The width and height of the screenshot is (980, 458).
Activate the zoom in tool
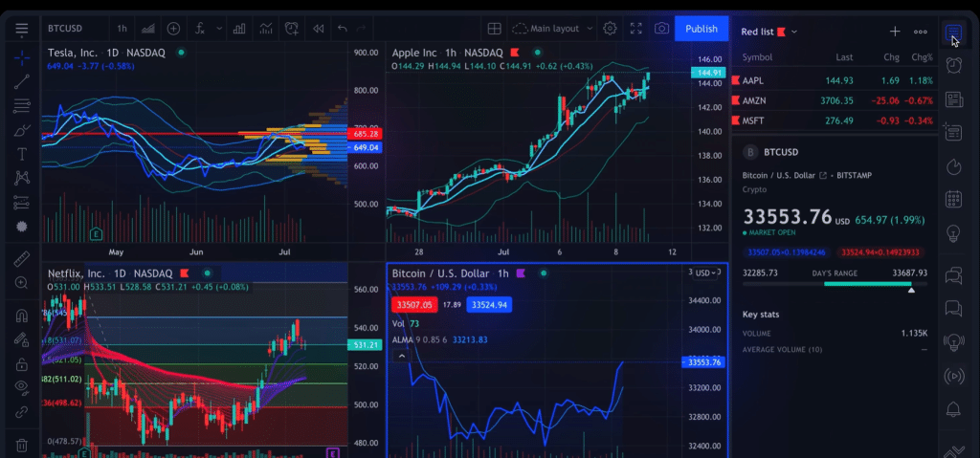[22, 283]
